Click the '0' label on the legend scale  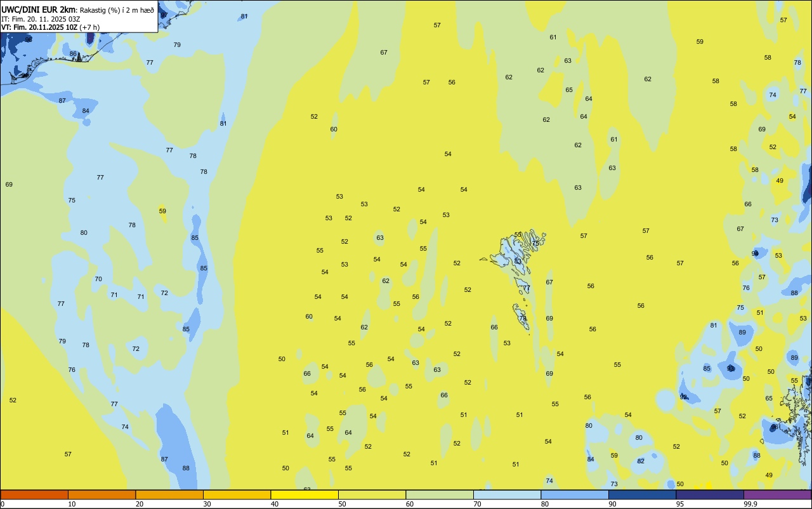point(3,504)
